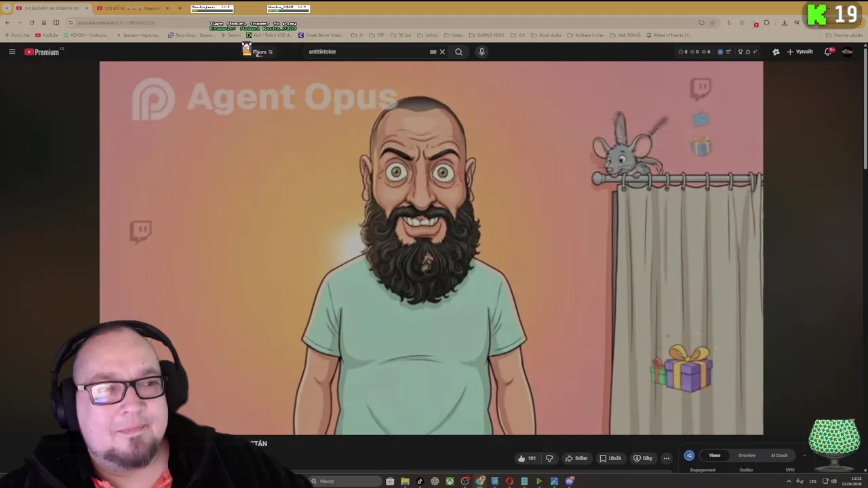Clear the search text with the X icon
This screenshot has width=868, height=488.
(442, 52)
